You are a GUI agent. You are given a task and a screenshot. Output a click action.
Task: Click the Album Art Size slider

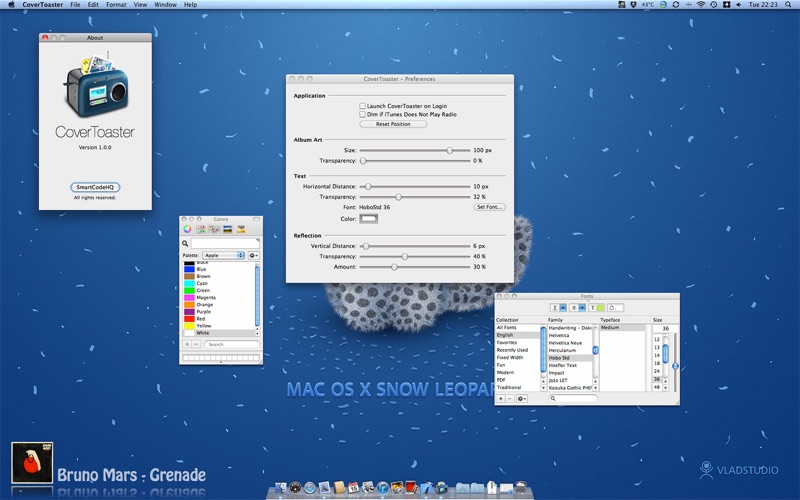[415, 151]
